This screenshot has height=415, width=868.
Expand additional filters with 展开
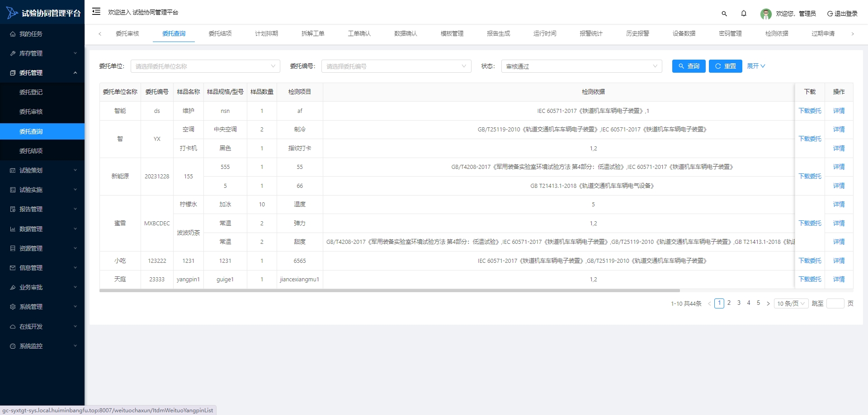tap(756, 66)
